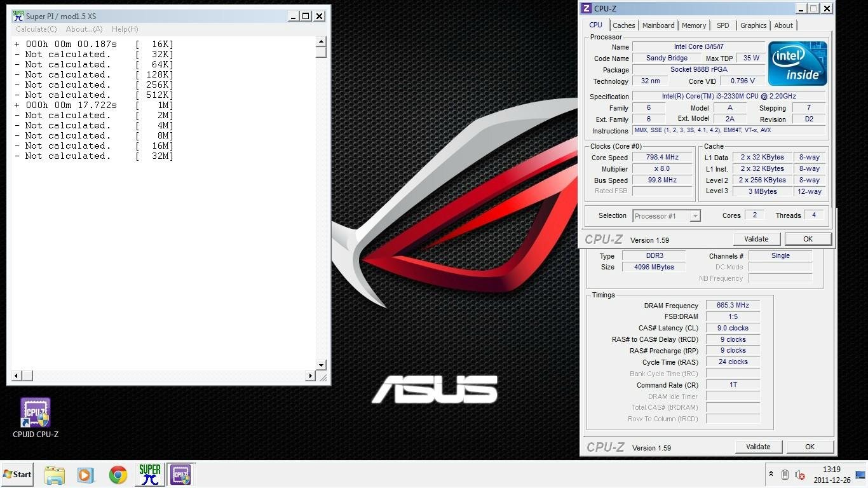Click the Show desktop tray icon
Viewport: 868px width, 488px height.
pyautogui.click(x=860, y=475)
